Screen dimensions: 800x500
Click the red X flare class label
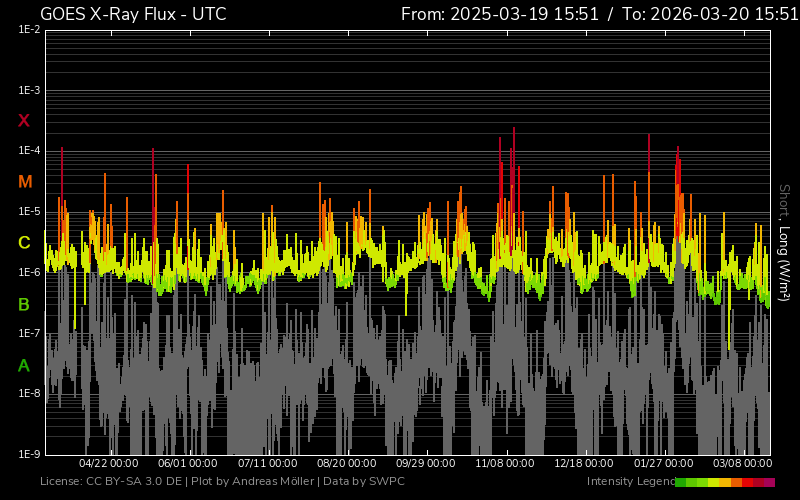(x=24, y=121)
